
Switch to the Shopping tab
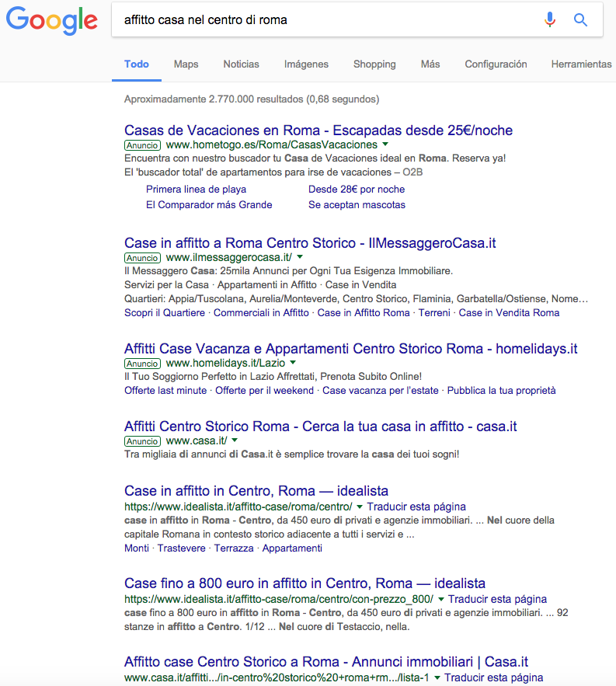pos(374,64)
